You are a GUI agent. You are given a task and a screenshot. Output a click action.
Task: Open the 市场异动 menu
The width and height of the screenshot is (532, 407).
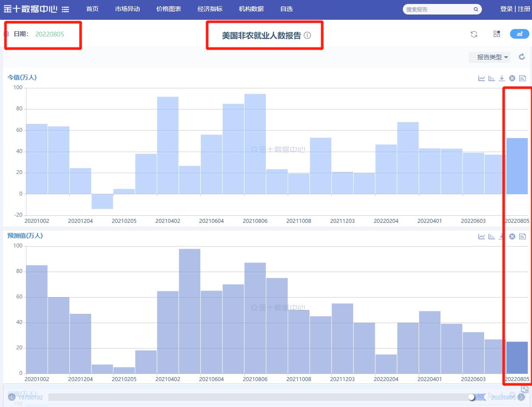(x=127, y=9)
